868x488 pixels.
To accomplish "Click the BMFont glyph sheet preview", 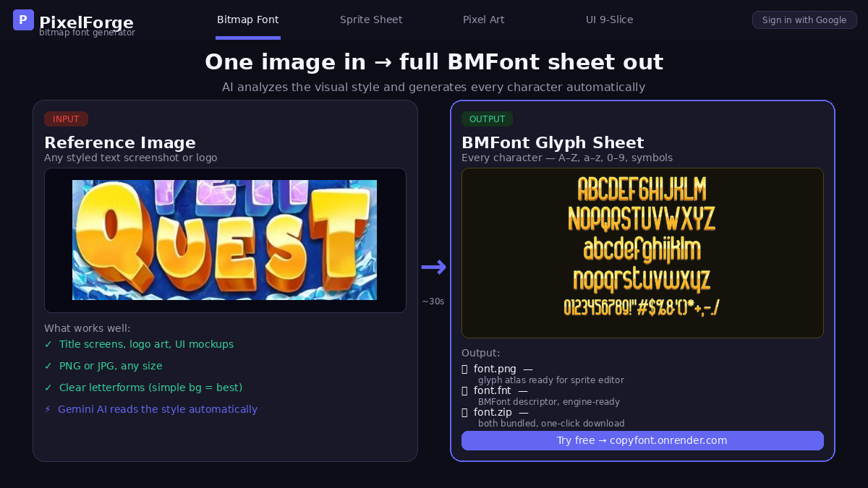I will tap(642, 253).
